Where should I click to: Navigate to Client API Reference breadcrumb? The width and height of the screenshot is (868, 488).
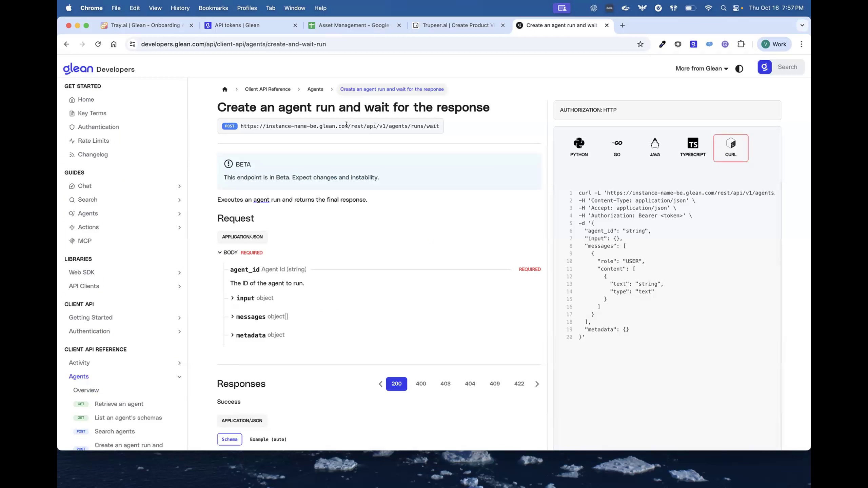click(268, 89)
